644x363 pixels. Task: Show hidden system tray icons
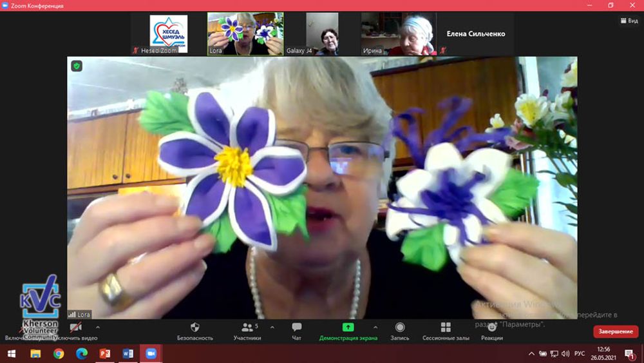pos(531,353)
